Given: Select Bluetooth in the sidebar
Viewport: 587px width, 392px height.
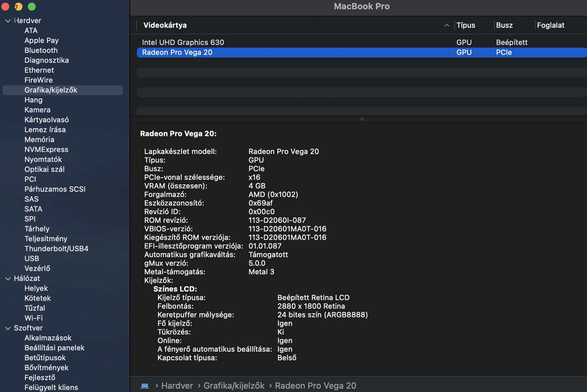Looking at the screenshot, I should coord(41,50).
